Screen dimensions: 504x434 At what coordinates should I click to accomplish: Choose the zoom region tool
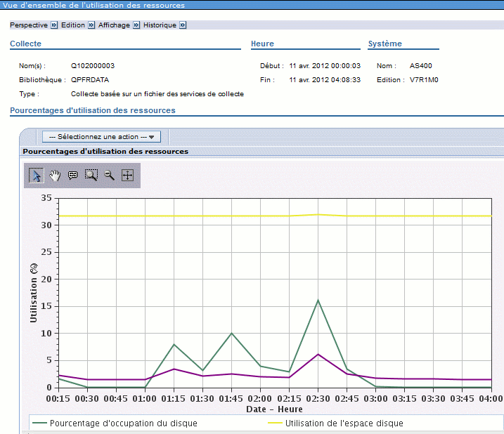click(x=91, y=176)
